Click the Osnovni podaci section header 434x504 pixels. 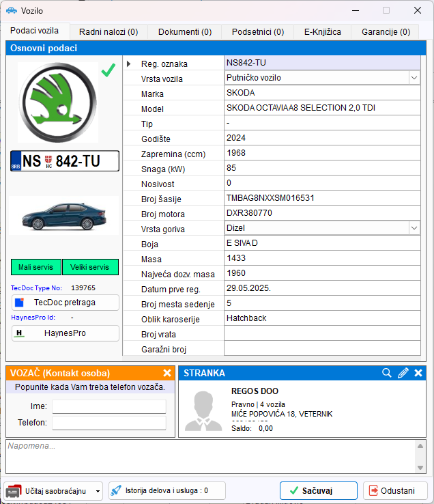point(216,48)
